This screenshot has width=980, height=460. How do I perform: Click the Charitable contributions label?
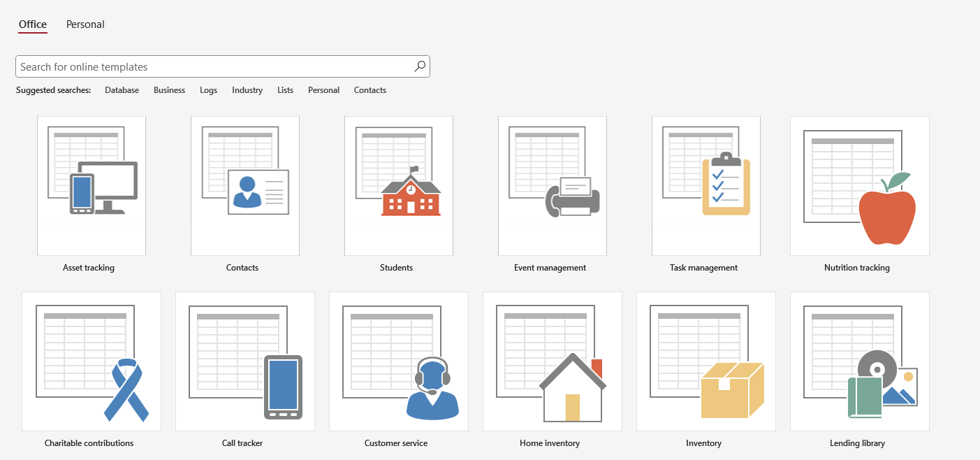(89, 443)
